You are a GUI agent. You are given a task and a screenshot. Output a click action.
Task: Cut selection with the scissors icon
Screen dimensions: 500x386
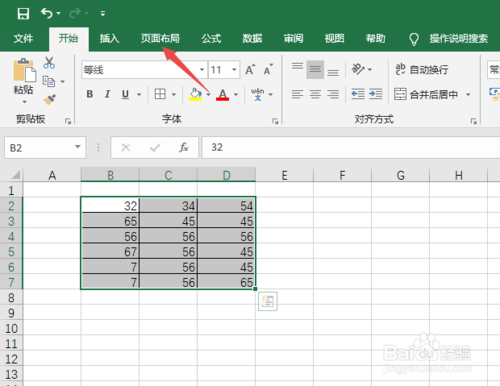pyautogui.click(x=49, y=63)
